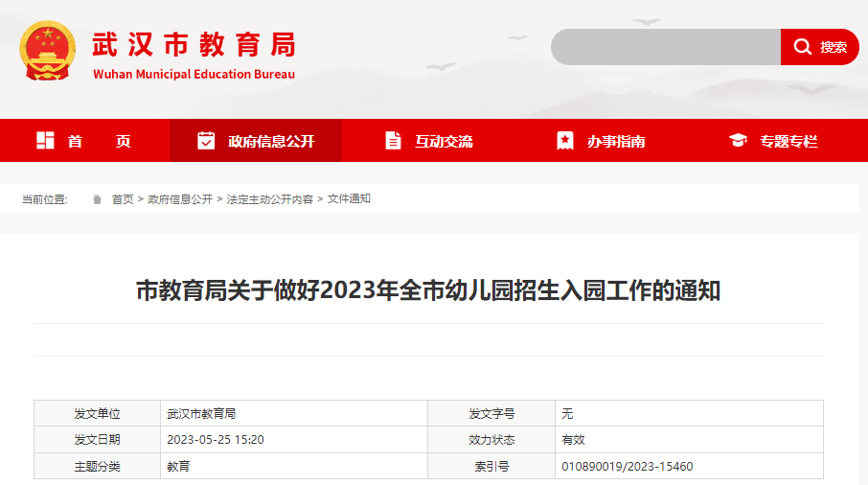Viewport: 868px width, 485px height.
Task: Click the magnifying glass search icon
Action: 802,47
